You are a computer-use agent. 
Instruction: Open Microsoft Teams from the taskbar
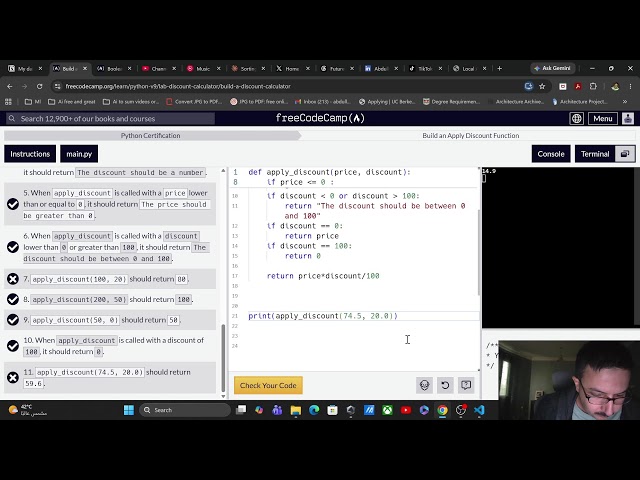point(277,410)
